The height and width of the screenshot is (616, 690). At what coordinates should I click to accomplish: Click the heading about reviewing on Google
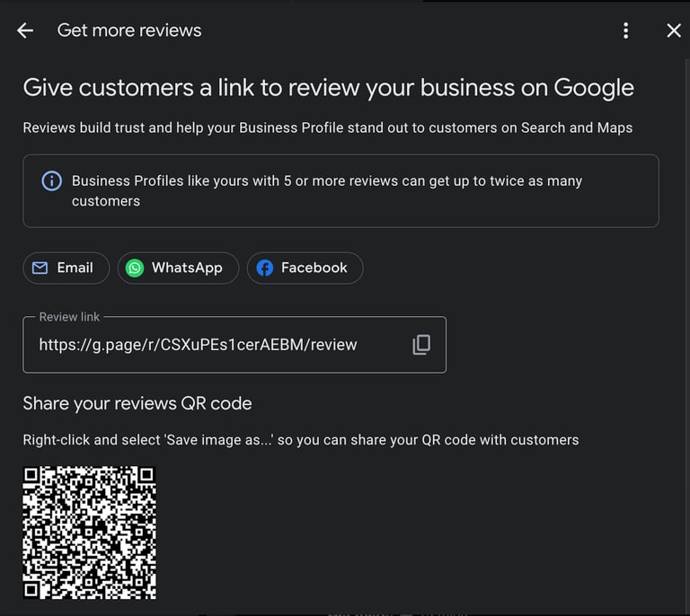coord(328,87)
